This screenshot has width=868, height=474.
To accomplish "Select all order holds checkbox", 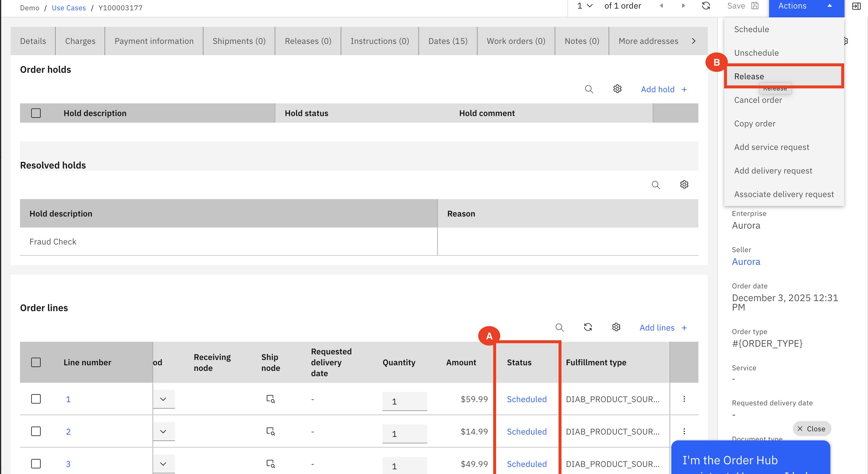I will pos(36,113).
